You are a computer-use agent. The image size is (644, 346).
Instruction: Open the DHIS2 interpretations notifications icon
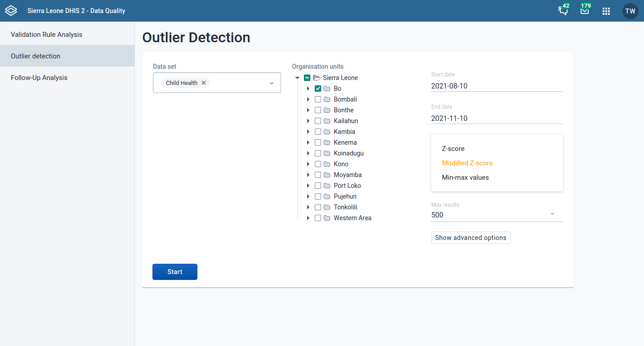click(563, 11)
